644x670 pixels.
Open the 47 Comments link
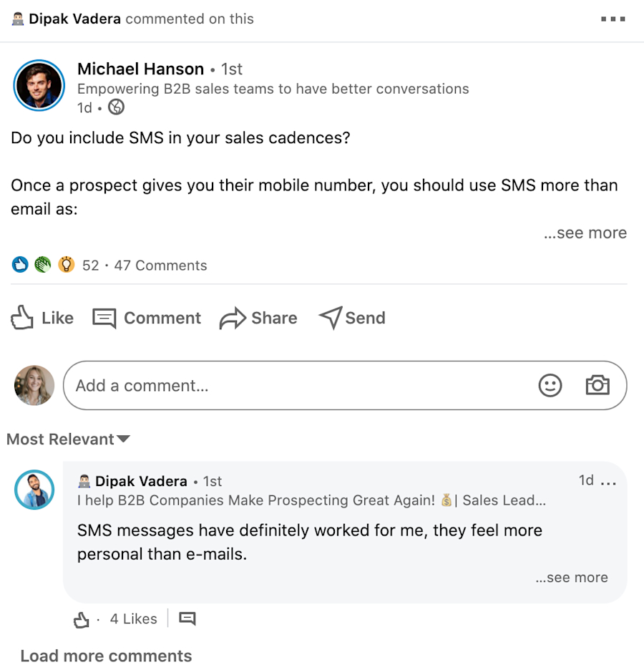(x=160, y=265)
